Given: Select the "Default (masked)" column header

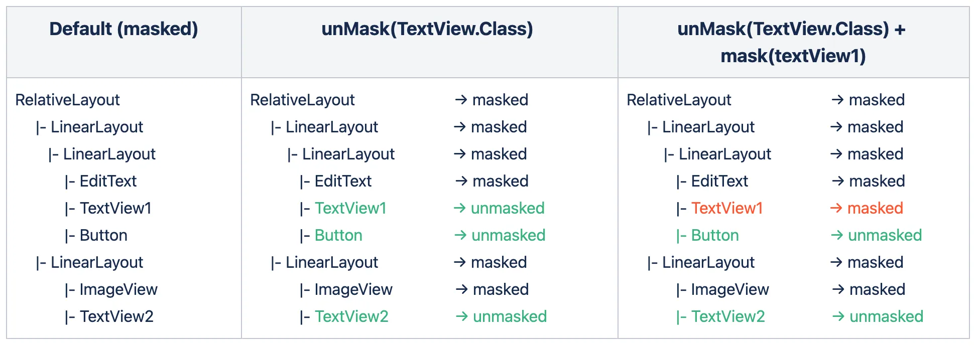Looking at the screenshot, I should (124, 29).
